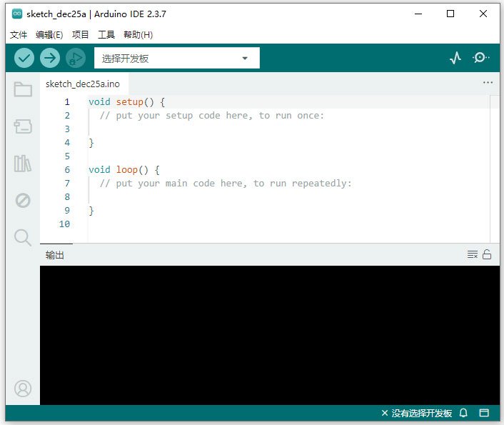Click the 'put your setup code here' comment
Screen dimensions: 504x425
[x=212, y=116]
